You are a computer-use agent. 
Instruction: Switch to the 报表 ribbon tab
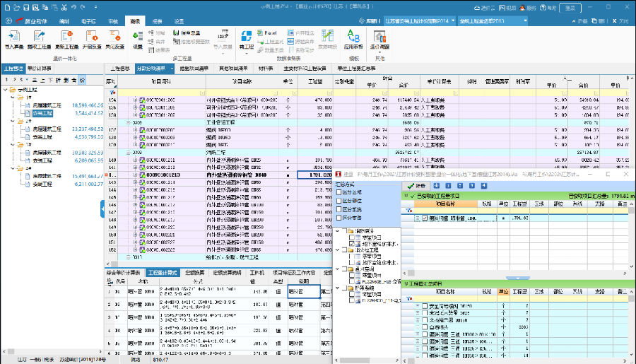pyautogui.click(x=156, y=22)
